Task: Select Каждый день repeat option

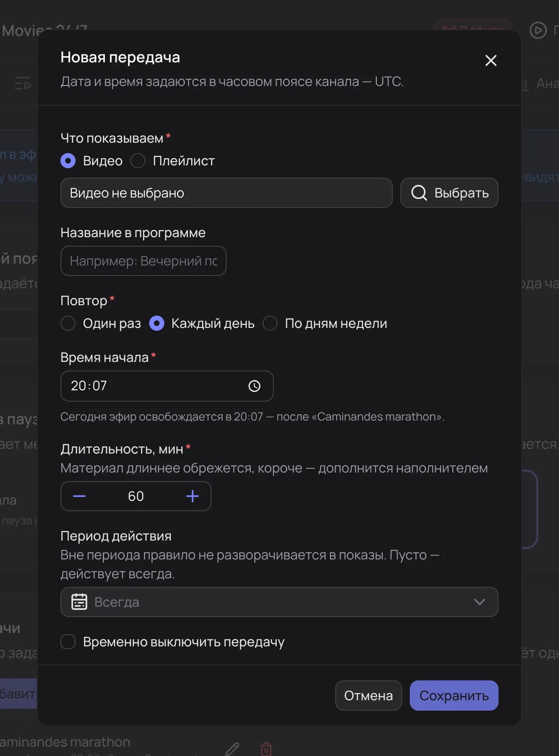Action: click(157, 324)
